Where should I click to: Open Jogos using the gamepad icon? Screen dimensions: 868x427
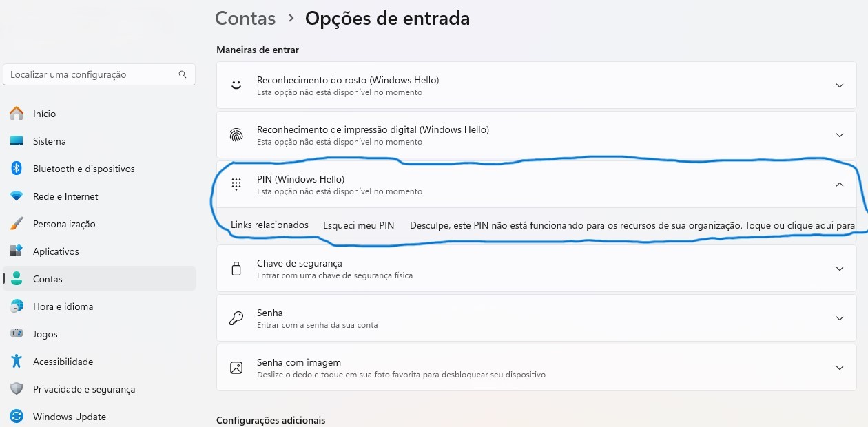(x=17, y=334)
